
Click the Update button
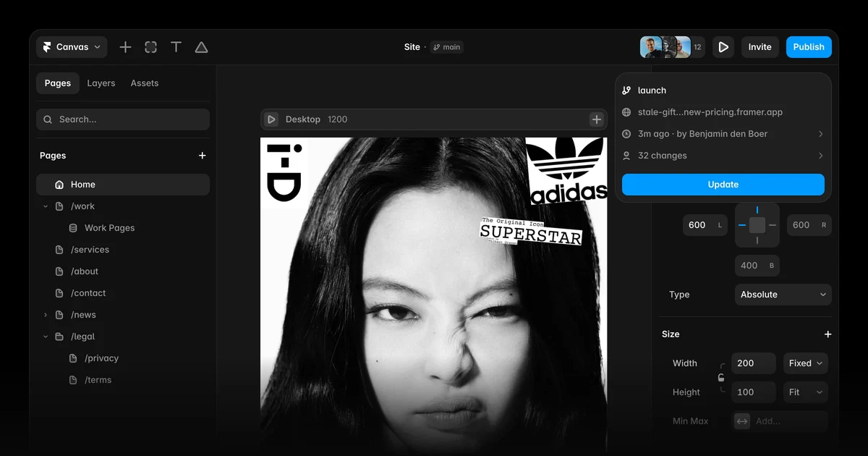[x=723, y=185]
